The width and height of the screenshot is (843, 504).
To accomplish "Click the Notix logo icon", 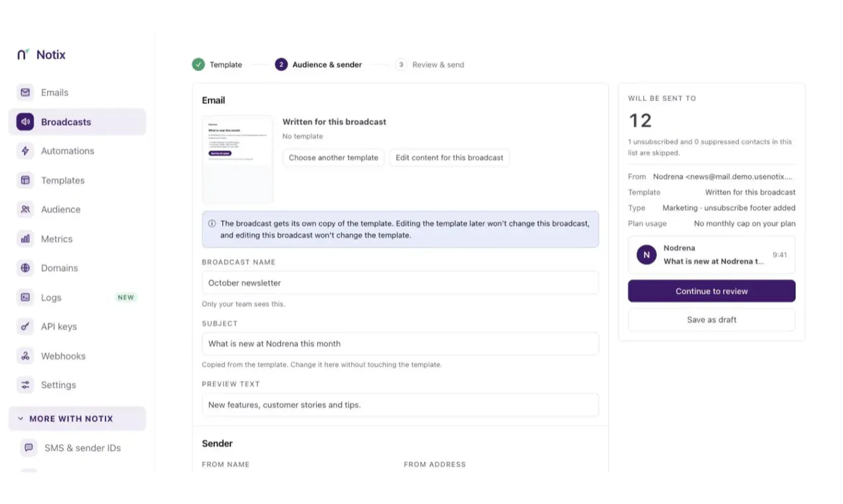I will point(24,54).
